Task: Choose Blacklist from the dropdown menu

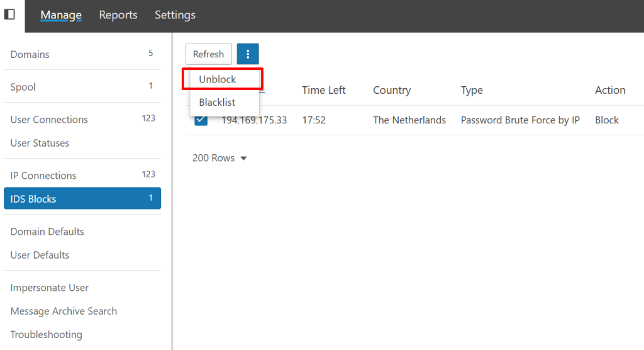Action: click(x=217, y=102)
